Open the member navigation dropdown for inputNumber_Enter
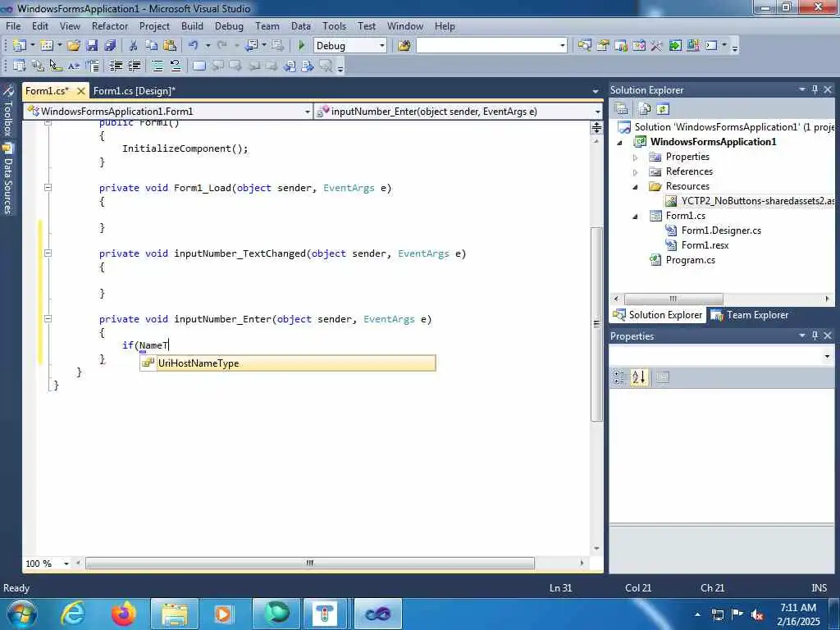Screen dimensions: 840x630 coord(597,112)
